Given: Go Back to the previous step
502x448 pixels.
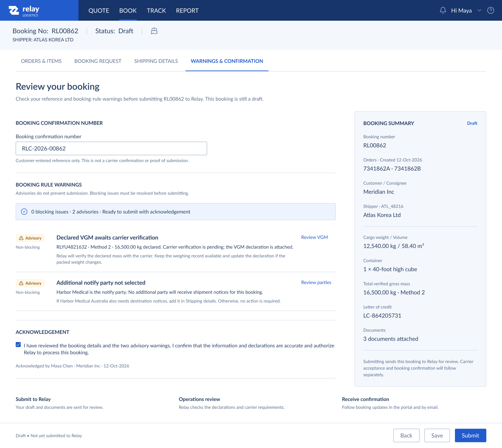Looking at the screenshot, I should coord(406,435).
